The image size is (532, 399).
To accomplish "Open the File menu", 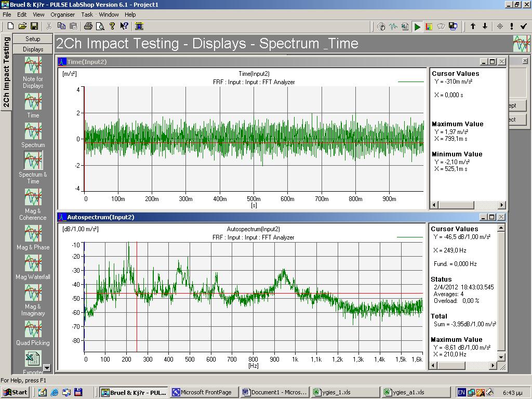I will coord(7,15).
